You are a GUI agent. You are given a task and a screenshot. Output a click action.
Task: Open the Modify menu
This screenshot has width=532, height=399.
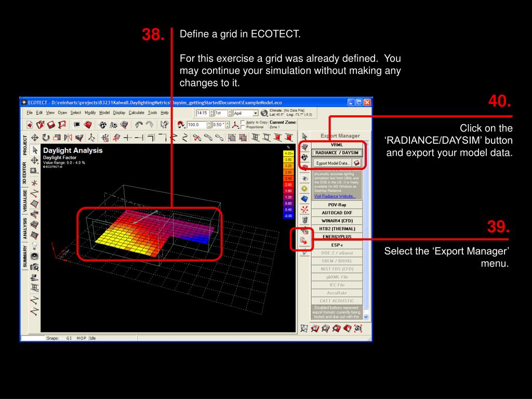tap(90, 113)
